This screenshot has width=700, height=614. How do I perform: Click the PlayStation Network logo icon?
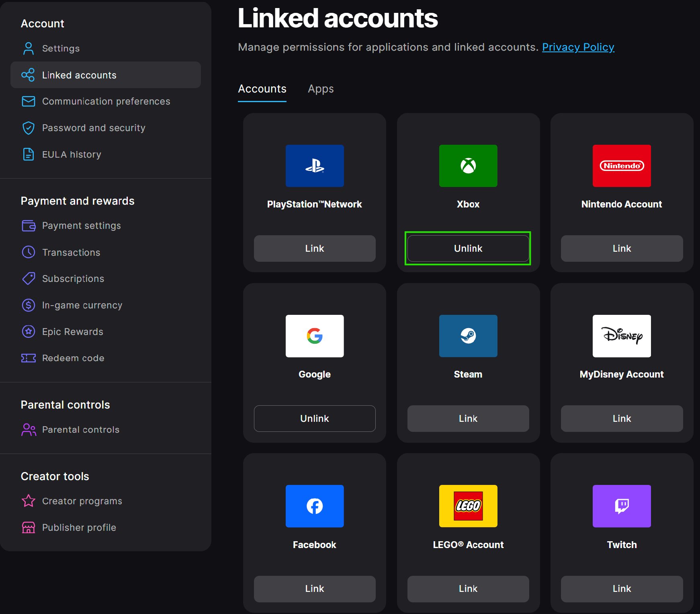pyautogui.click(x=315, y=166)
